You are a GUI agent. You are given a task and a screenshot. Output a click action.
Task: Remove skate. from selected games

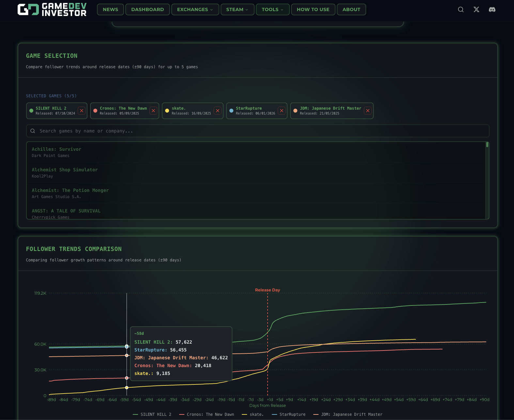(218, 111)
